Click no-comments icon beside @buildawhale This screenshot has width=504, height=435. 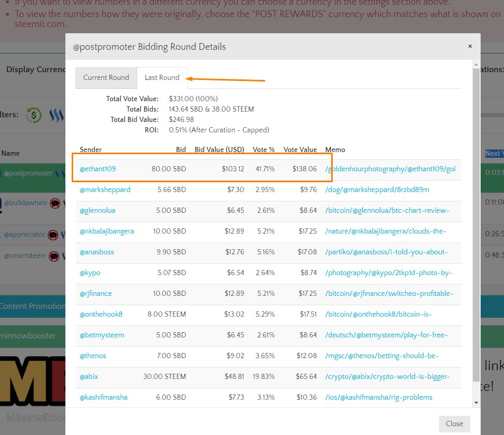pyautogui.click(x=55, y=203)
